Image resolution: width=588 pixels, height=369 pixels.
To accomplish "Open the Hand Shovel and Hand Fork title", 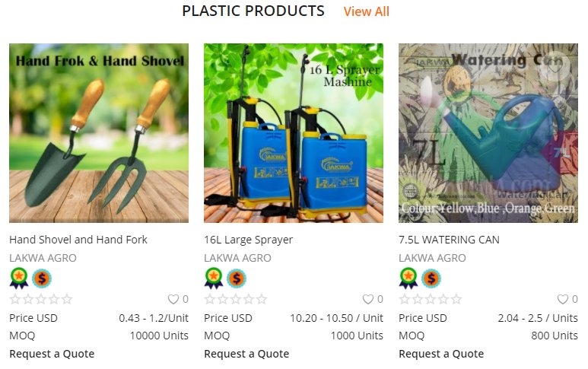I will (x=78, y=240).
